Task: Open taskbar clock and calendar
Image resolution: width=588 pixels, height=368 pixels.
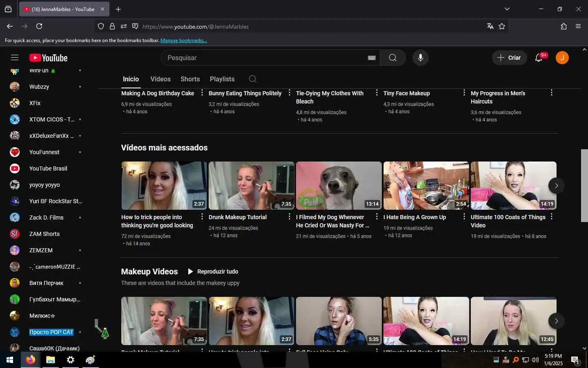Action: [553, 360]
